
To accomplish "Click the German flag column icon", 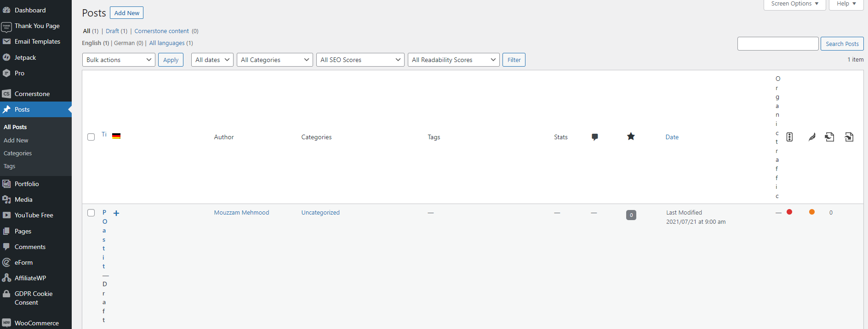I will point(116,136).
